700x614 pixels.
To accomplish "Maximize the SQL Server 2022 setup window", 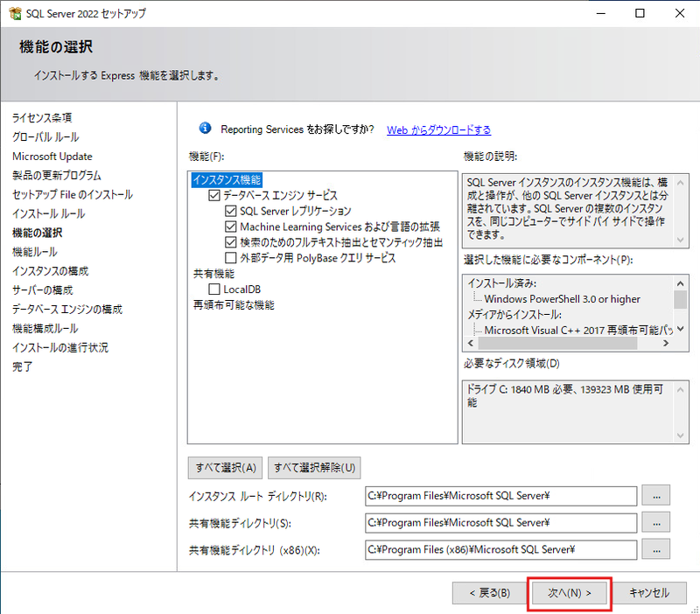I will point(640,13).
